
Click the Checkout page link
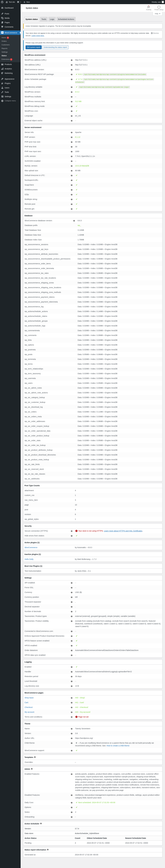29,707
